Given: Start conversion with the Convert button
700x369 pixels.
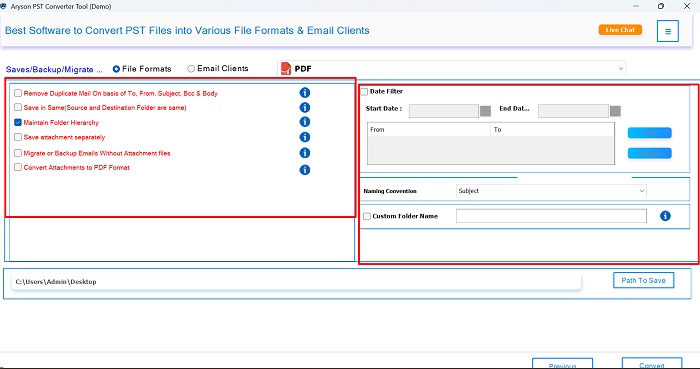Looking at the screenshot, I should click(x=652, y=363).
